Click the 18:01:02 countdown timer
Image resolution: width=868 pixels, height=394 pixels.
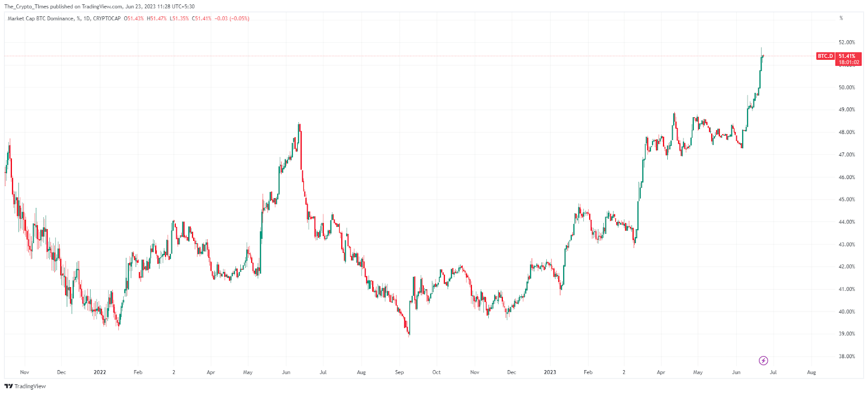click(848, 62)
